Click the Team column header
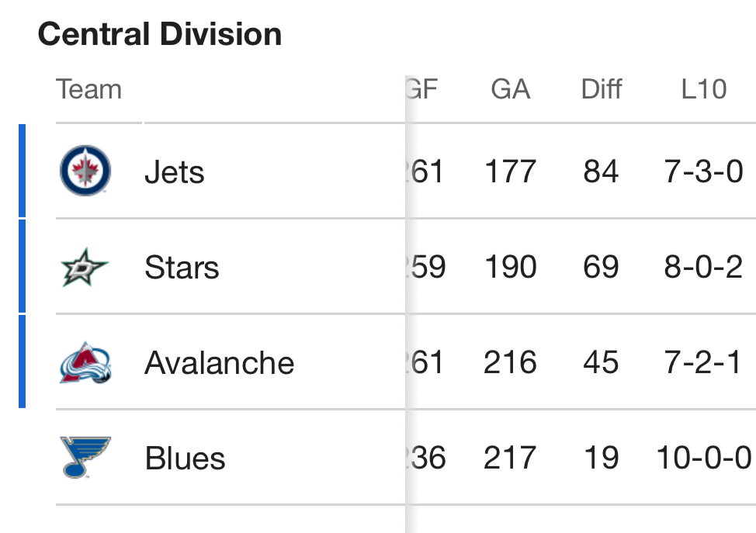Screen dimensions: 756x533 (88, 89)
